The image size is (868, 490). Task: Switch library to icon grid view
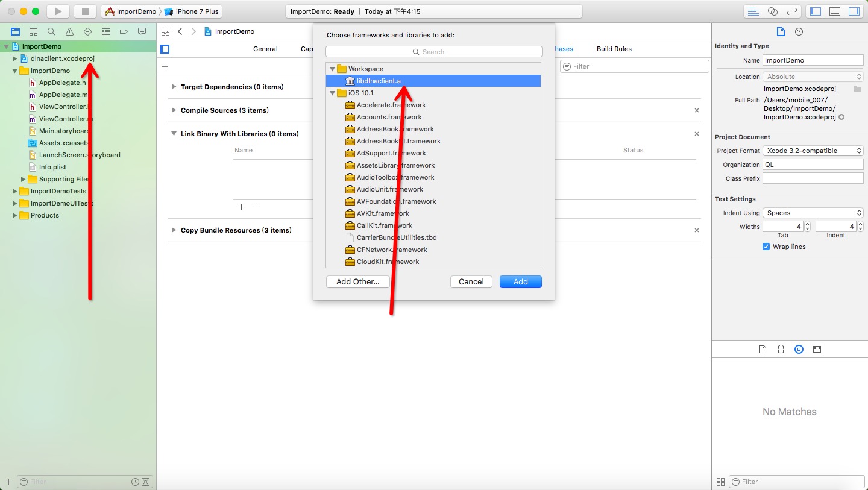pyautogui.click(x=720, y=482)
